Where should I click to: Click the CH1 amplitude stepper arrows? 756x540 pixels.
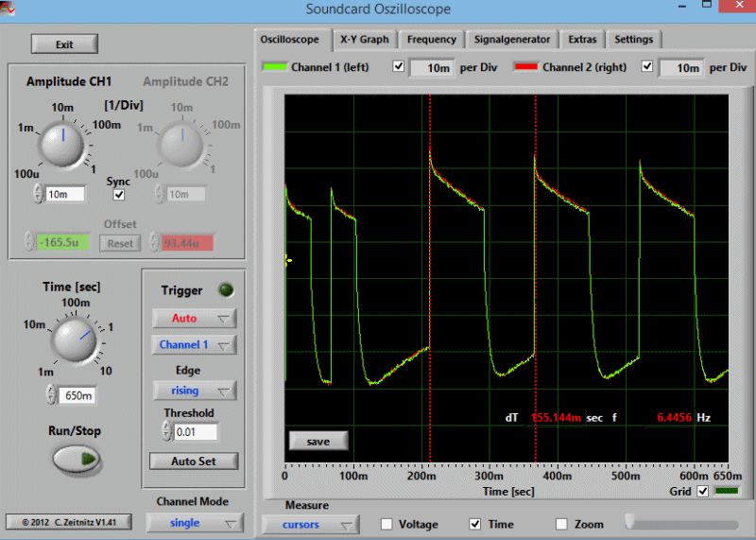(x=38, y=194)
